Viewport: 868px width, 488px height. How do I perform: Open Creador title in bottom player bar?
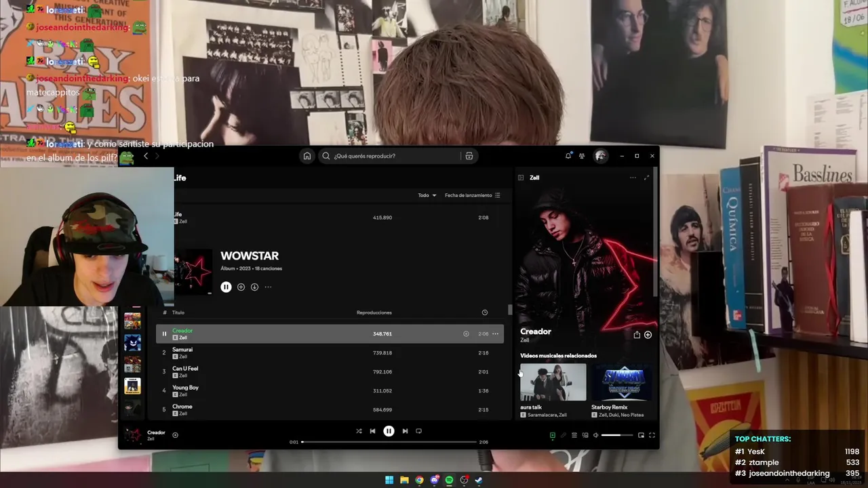(x=157, y=432)
